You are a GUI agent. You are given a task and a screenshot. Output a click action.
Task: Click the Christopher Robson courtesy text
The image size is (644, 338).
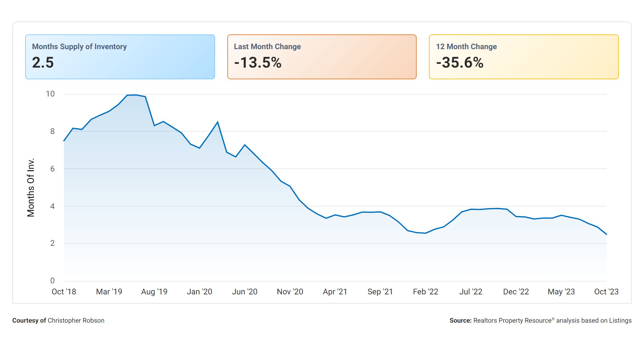click(x=76, y=320)
